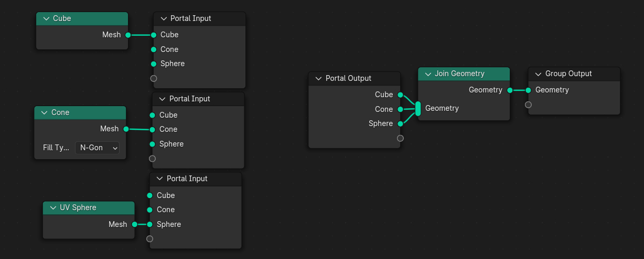Click Cone socket on bottom Portal Input
This screenshot has width=644, height=259.
point(150,210)
